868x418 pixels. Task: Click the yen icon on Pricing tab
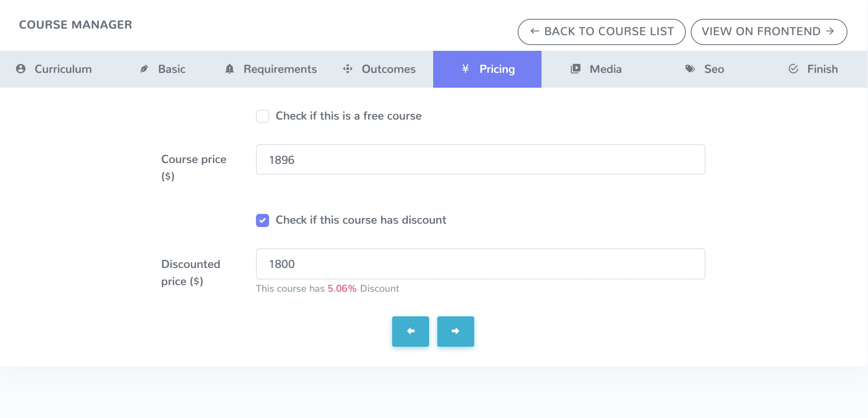coord(465,69)
